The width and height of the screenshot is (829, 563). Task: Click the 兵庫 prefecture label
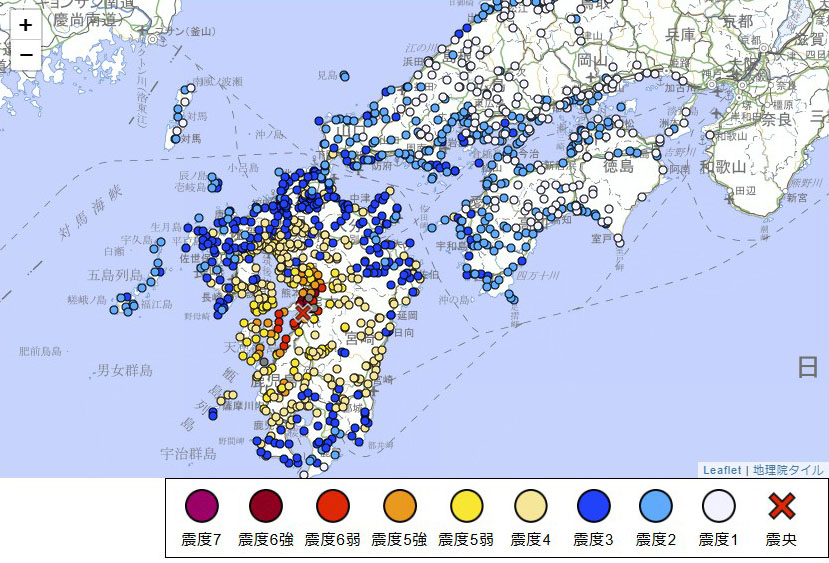(680, 35)
